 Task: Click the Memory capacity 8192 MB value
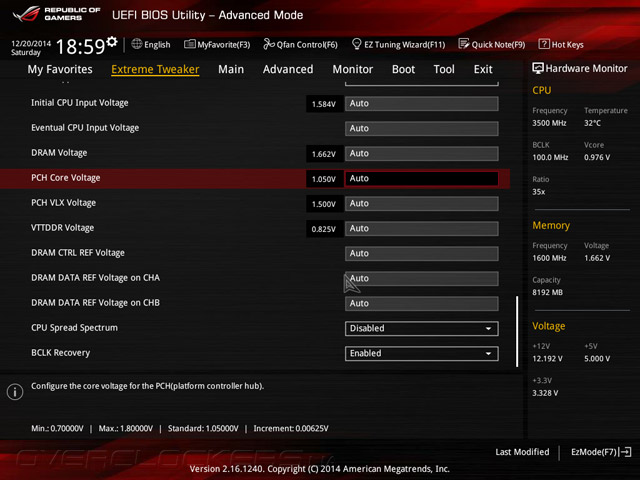coord(547,292)
